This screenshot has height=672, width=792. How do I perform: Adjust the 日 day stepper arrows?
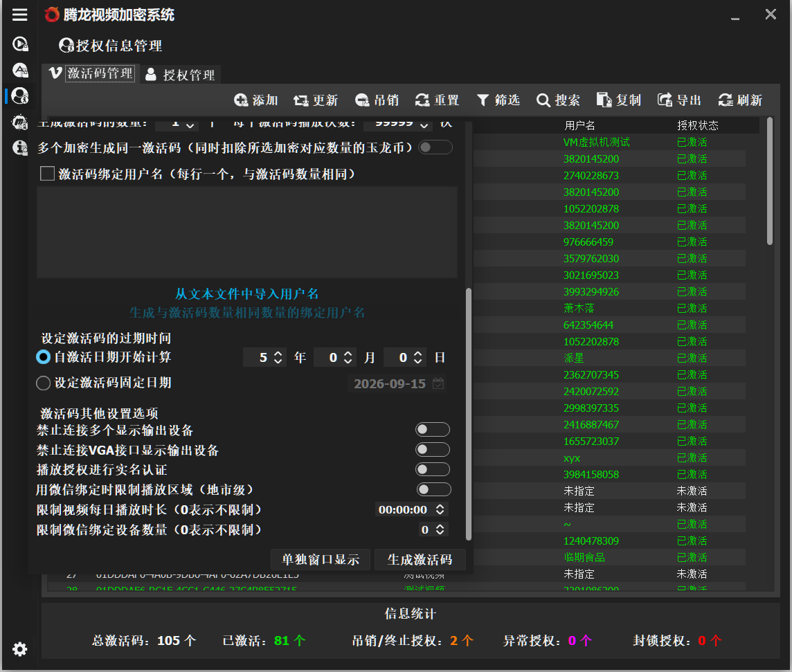click(x=417, y=358)
